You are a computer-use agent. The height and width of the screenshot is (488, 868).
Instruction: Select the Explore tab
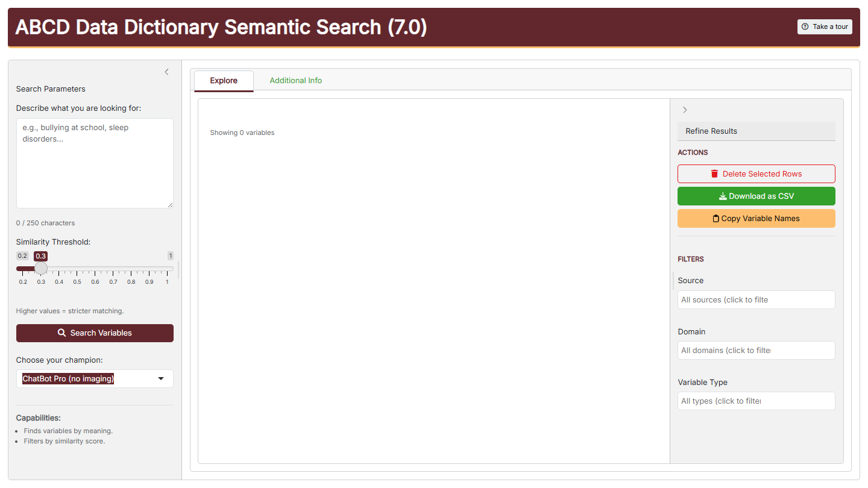tap(224, 81)
